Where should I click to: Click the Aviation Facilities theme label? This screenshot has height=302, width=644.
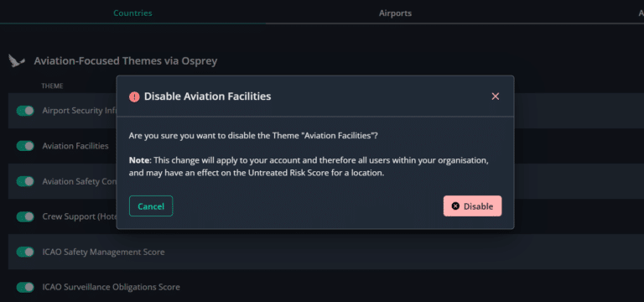(75, 146)
